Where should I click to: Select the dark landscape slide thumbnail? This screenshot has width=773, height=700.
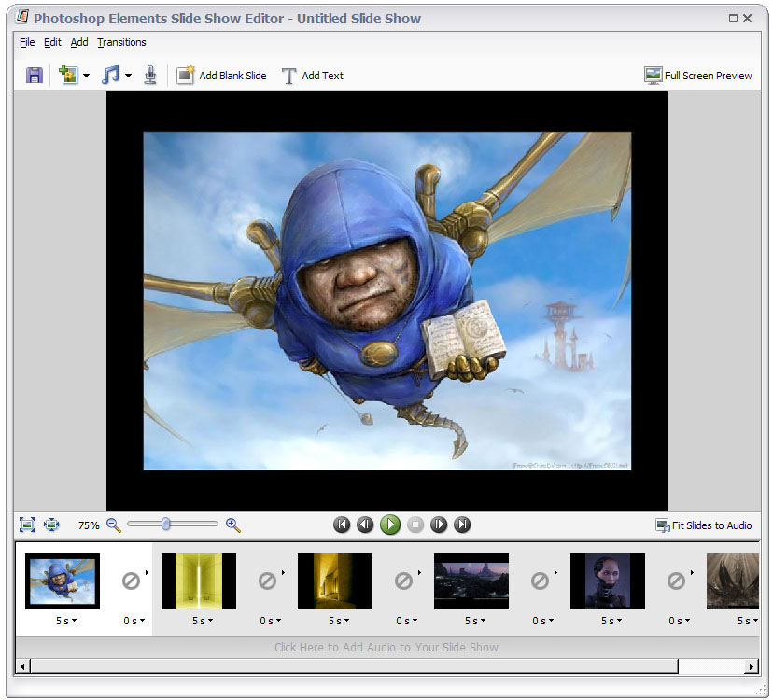(x=471, y=581)
